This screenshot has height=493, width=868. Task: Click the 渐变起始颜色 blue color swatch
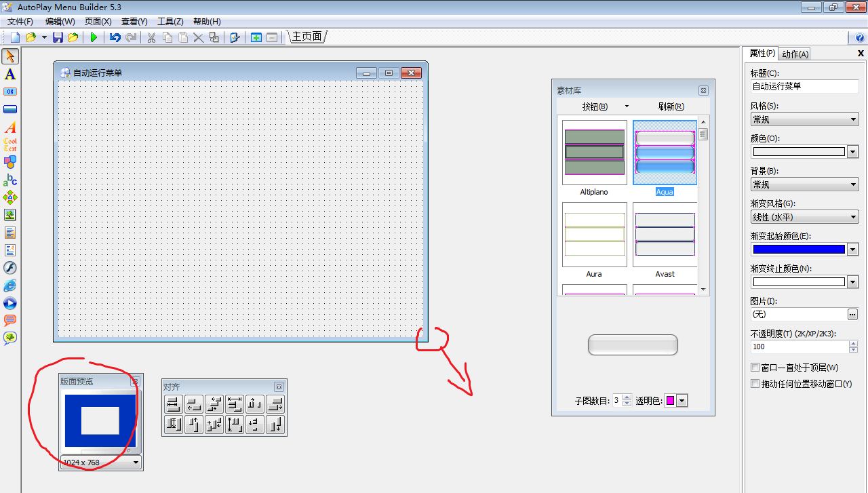[x=799, y=250]
